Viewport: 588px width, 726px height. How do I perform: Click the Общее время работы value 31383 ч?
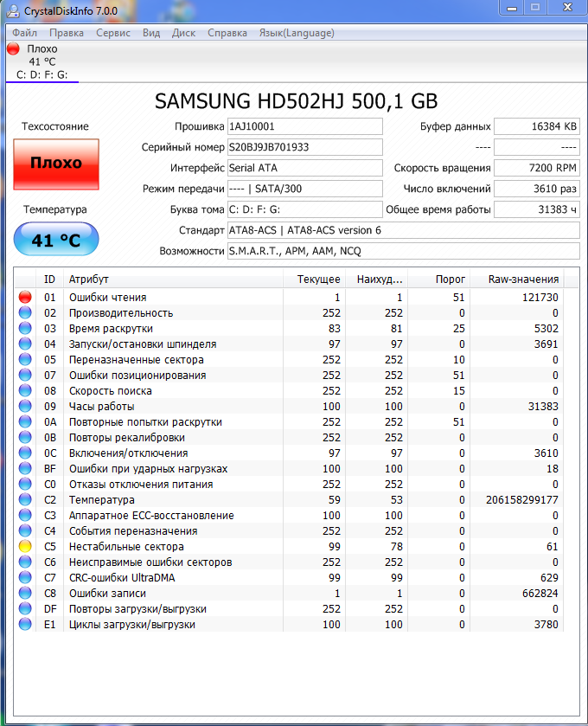[x=537, y=209]
